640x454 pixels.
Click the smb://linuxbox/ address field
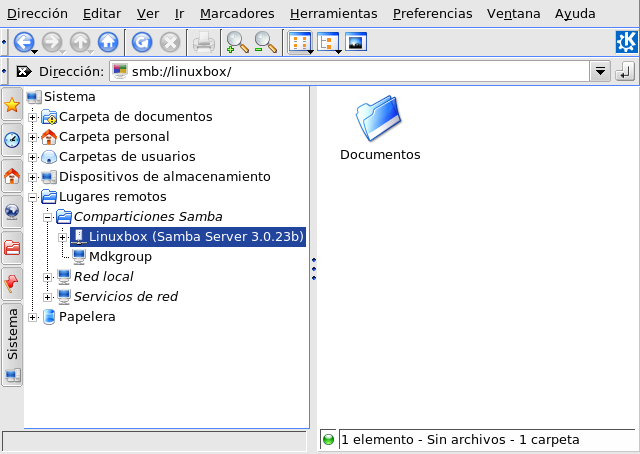(x=350, y=72)
